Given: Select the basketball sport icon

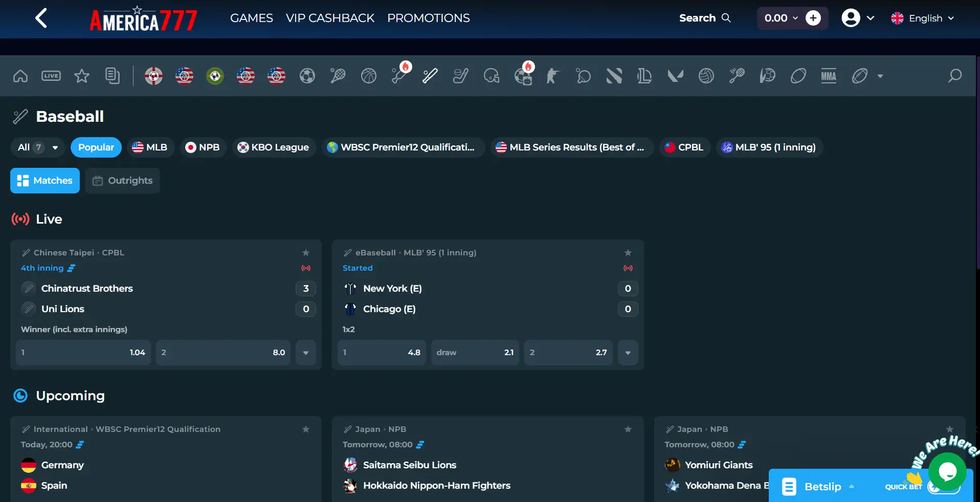Looking at the screenshot, I should (369, 76).
